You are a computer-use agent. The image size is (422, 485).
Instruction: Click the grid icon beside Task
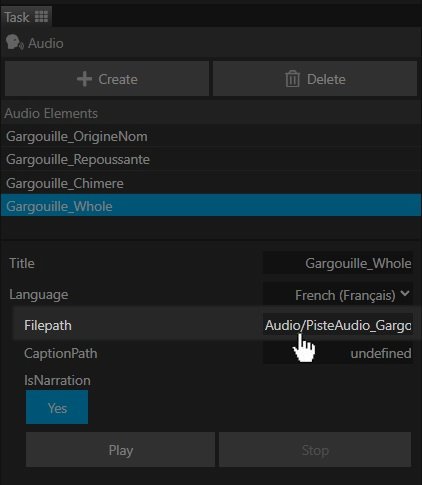coord(41,17)
